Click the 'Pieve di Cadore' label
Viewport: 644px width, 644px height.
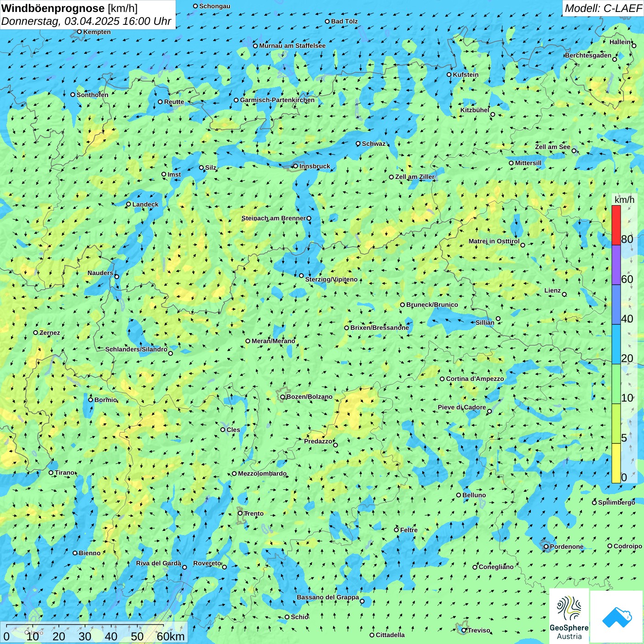(462, 407)
